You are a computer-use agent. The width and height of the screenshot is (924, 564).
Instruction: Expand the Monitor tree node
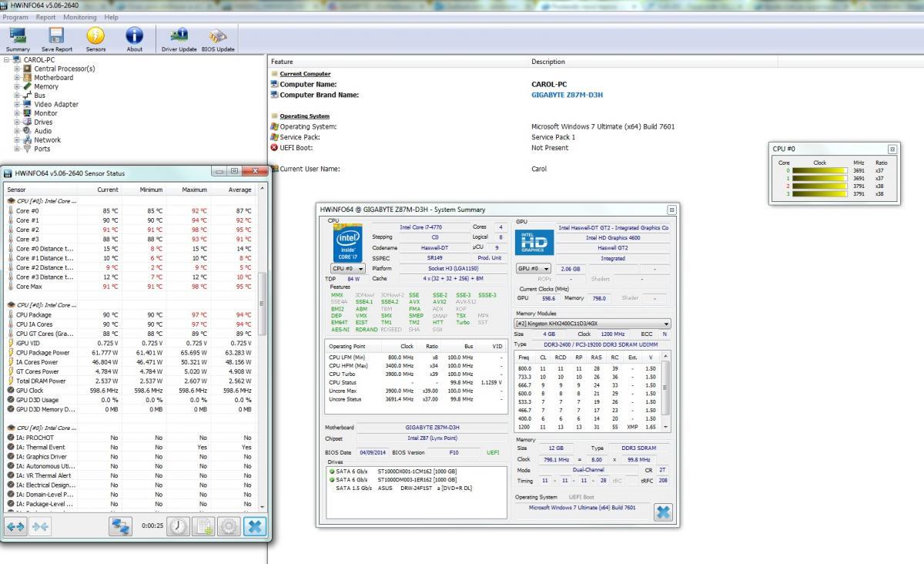click(x=17, y=113)
